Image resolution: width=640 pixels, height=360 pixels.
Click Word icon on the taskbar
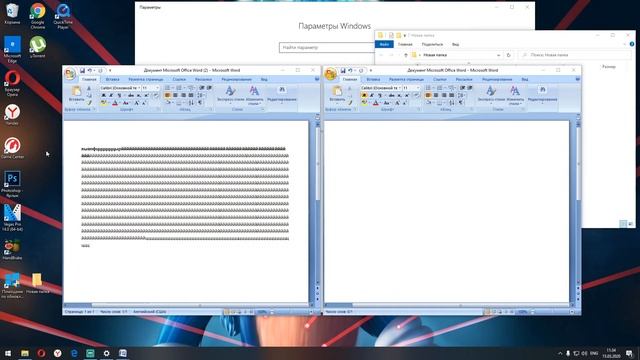point(123,353)
